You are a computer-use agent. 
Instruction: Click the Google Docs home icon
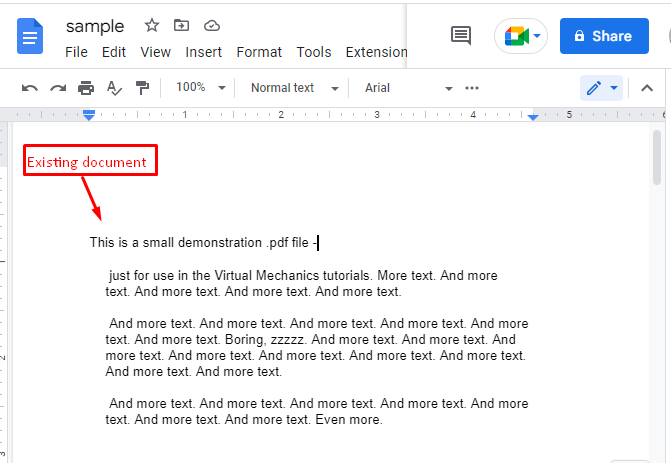point(30,37)
